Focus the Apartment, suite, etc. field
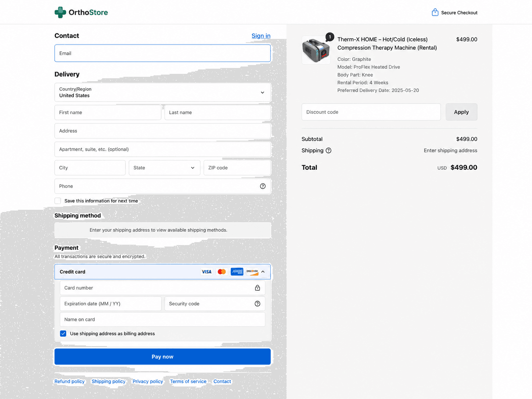Image resolution: width=532 pixels, height=399 pixels. 163,150
